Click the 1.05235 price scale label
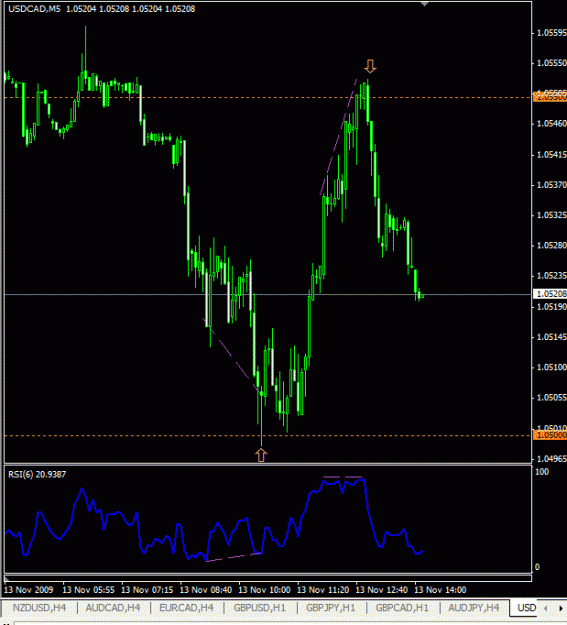 coord(551,276)
